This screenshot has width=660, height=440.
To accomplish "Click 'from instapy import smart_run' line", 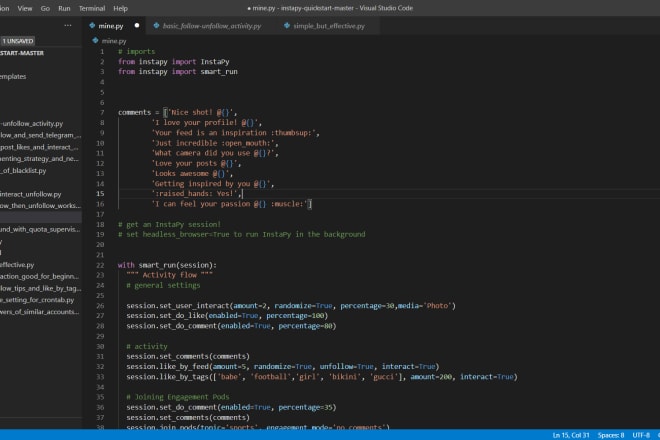I will coord(178,72).
